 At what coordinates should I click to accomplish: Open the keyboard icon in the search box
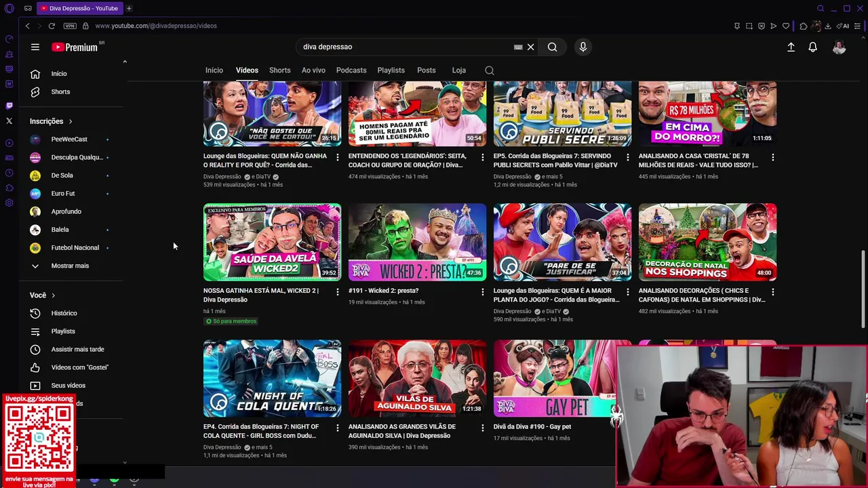click(518, 47)
